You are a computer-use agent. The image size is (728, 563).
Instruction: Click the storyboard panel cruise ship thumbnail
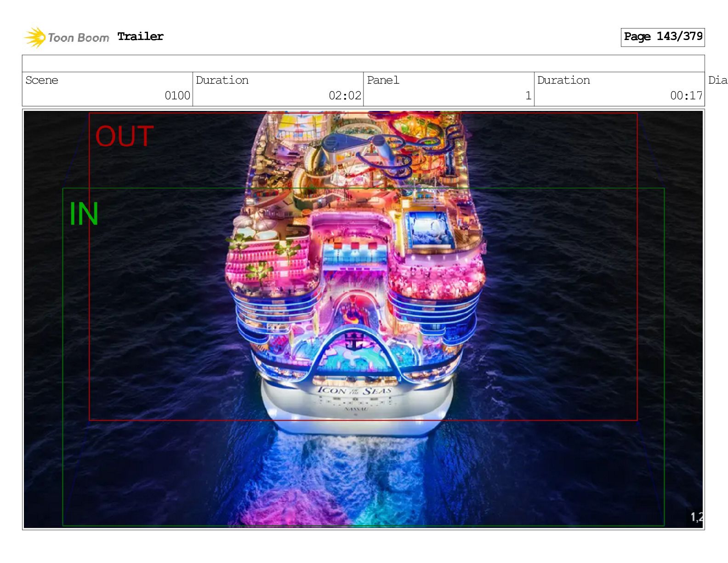(x=363, y=319)
